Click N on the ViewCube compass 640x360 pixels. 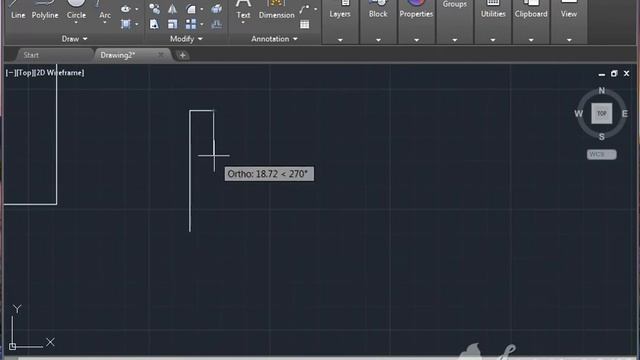(602, 91)
